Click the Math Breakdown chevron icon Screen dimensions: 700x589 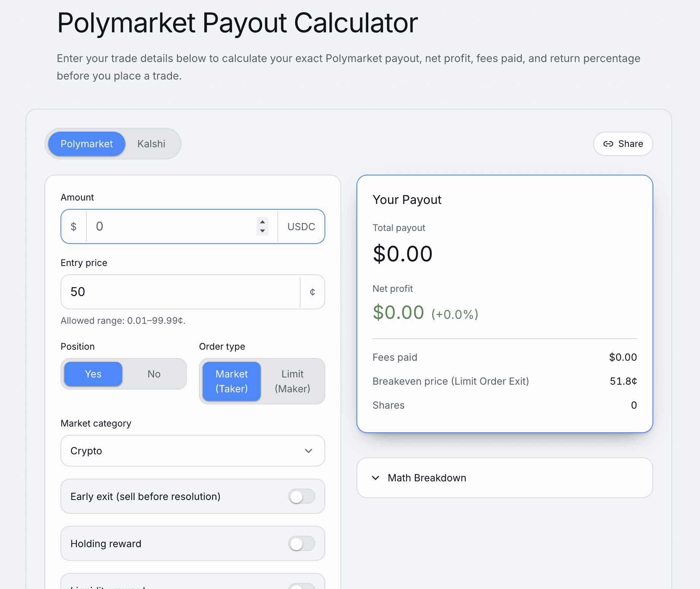375,478
